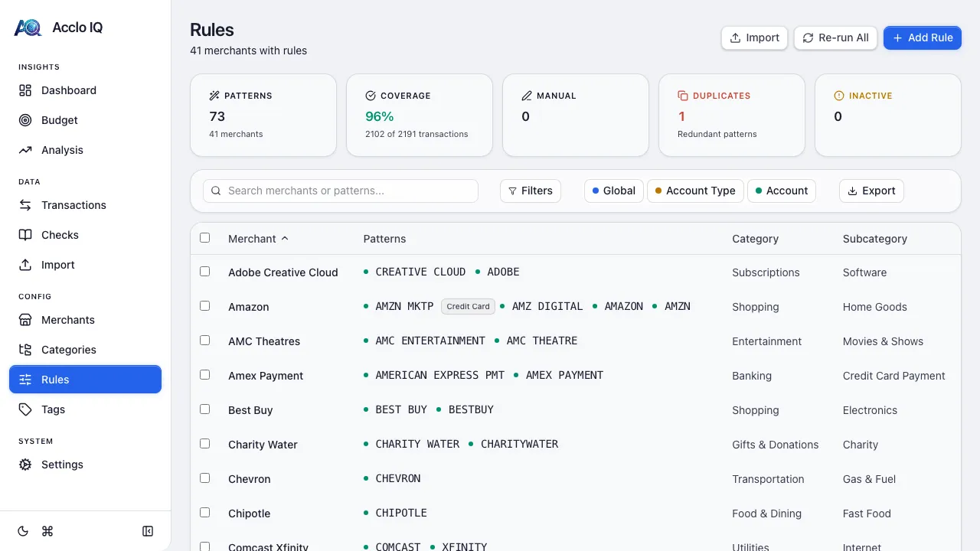Click the Settings gear icon
Image resolution: width=980 pixels, height=551 pixels.
[x=25, y=465]
